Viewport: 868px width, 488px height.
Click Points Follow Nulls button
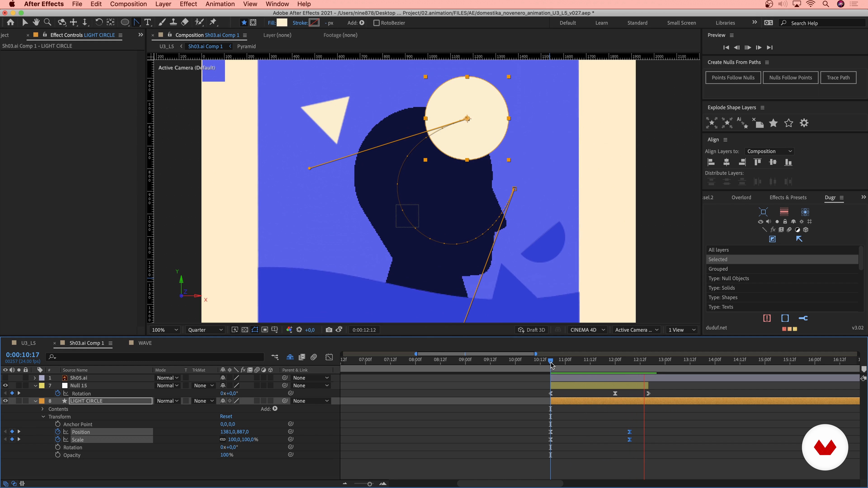click(733, 77)
